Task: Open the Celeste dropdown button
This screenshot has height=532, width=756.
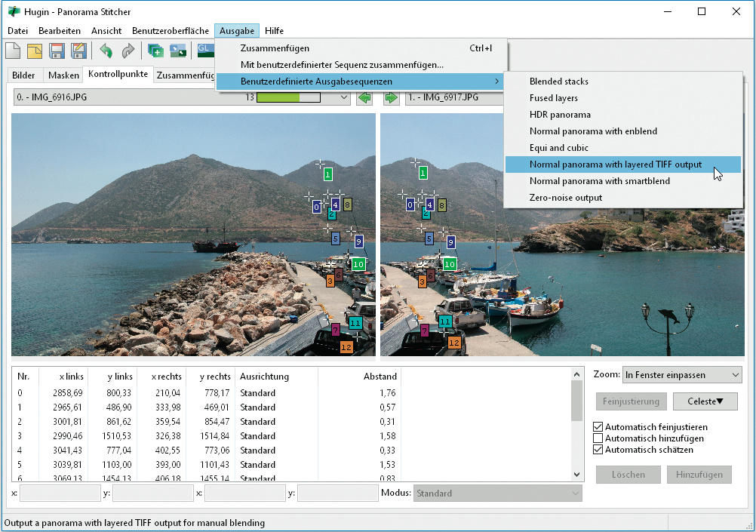Action: pyautogui.click(x=705, y=401)
